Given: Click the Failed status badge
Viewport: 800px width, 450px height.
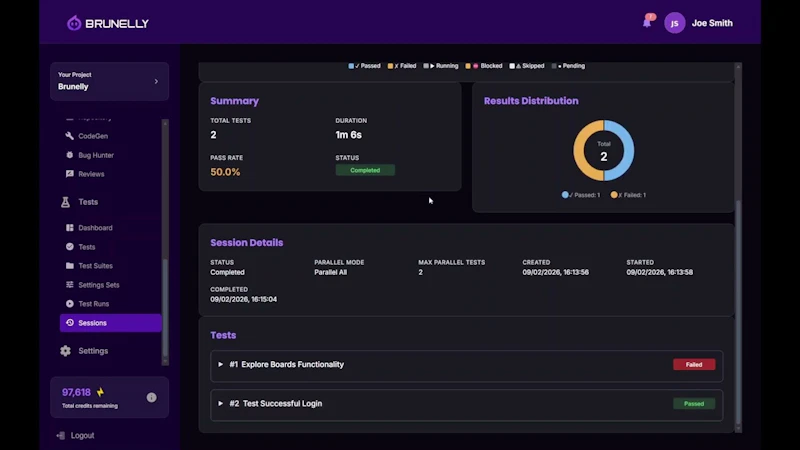Looking at the screenshot, I should (694, 364).
